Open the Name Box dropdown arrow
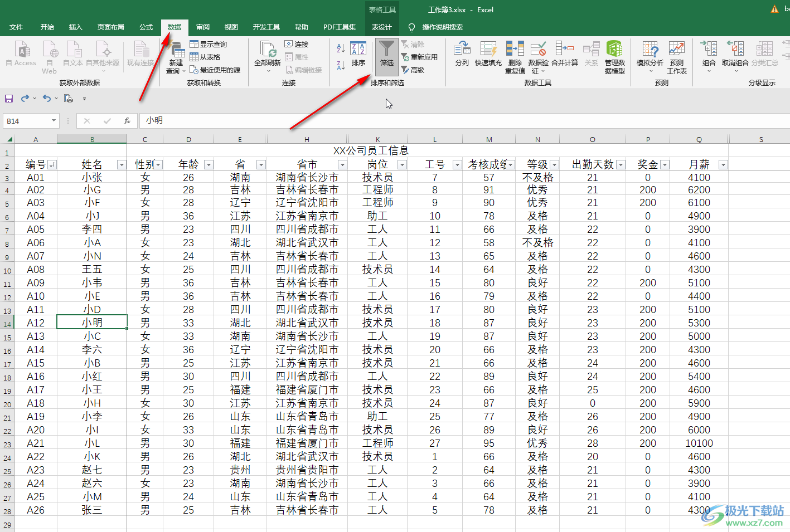The width and height of the screenshot is (790, 532). pyautogui.click(x=54, y=120)
